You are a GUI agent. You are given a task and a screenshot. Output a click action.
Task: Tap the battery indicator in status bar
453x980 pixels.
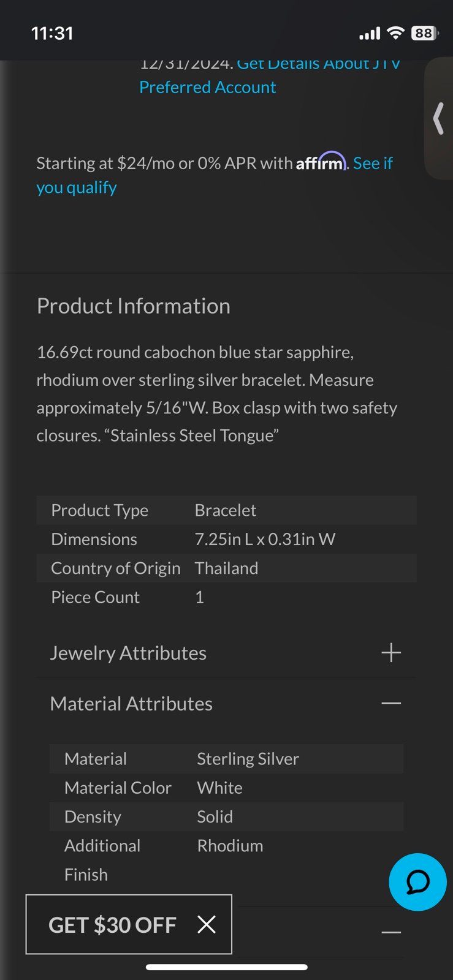coord(424,33)
